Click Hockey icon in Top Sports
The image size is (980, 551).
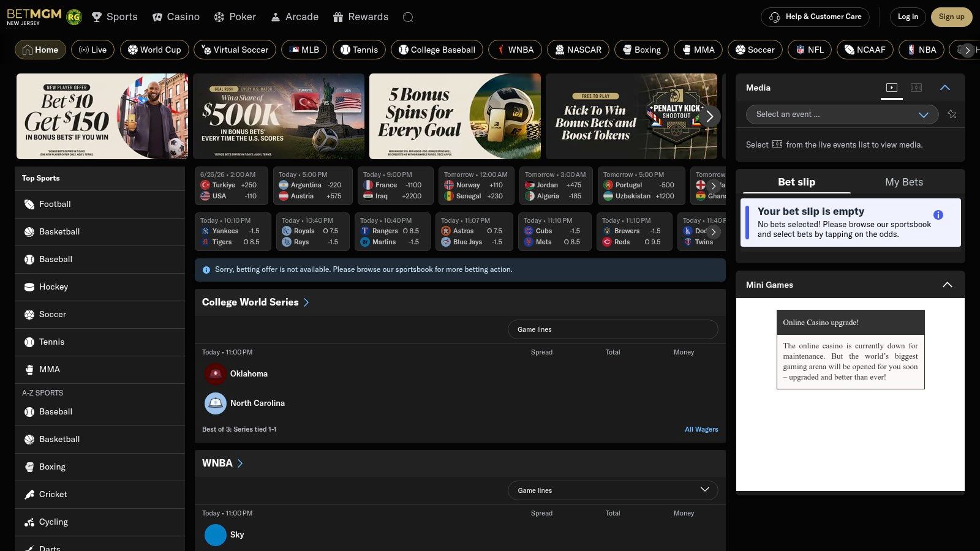click(x=29, y=287)
